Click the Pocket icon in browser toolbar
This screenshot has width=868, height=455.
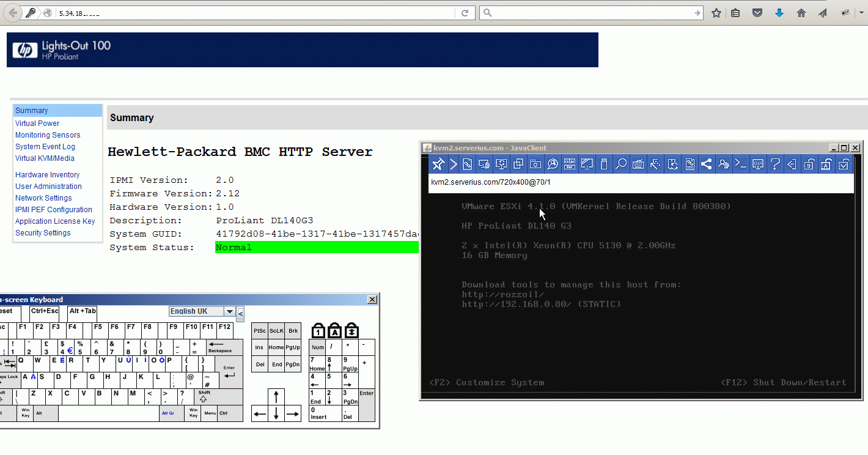click(757, 13)
